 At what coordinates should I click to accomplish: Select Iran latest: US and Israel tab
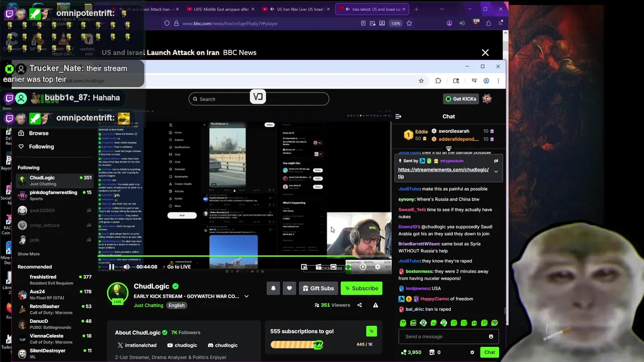click(371, 9)
